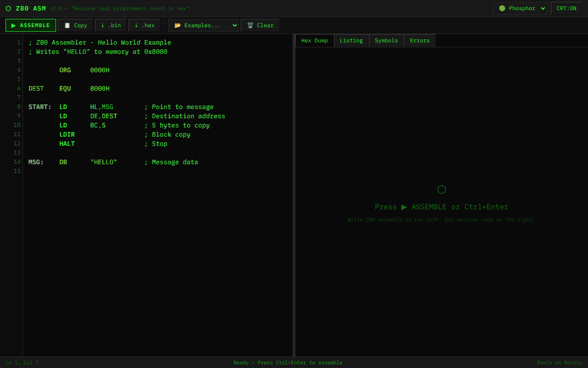Copy the output with Copy button

[75, 25]
